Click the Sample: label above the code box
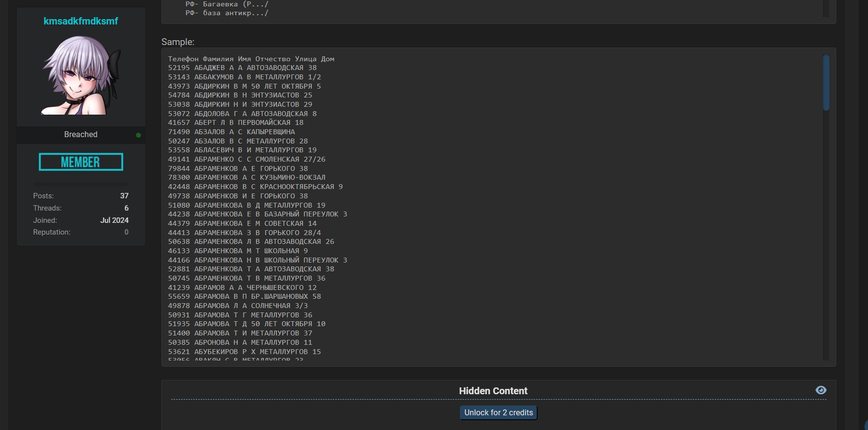The height and width of the screenshot is (430, 868). point(178,42)
